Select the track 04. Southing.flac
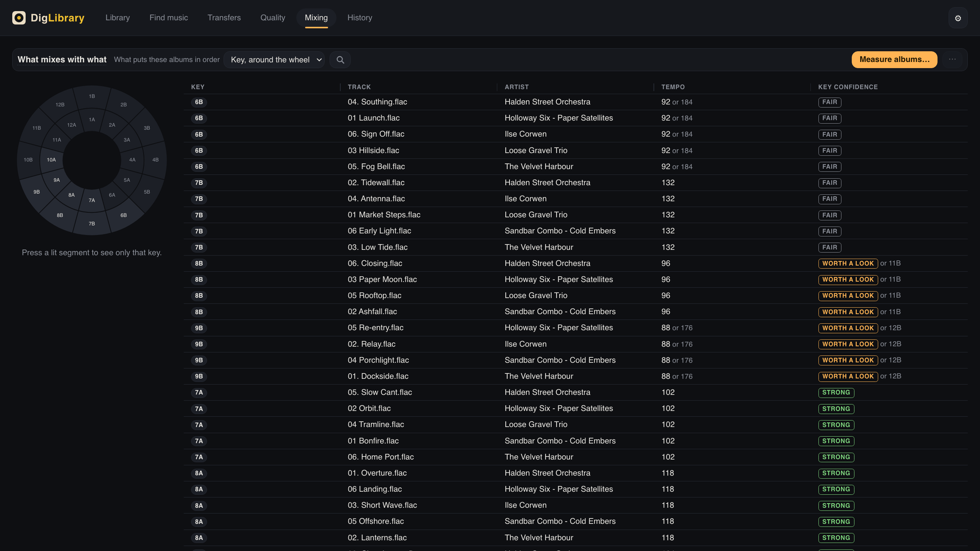Screen dimensions: 980x551 377,102
